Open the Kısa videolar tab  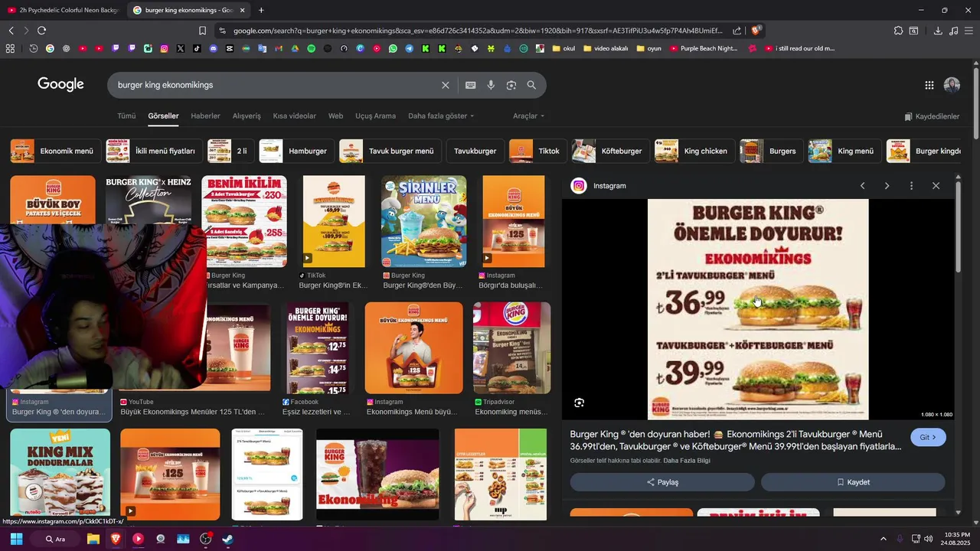coord(295,116)
